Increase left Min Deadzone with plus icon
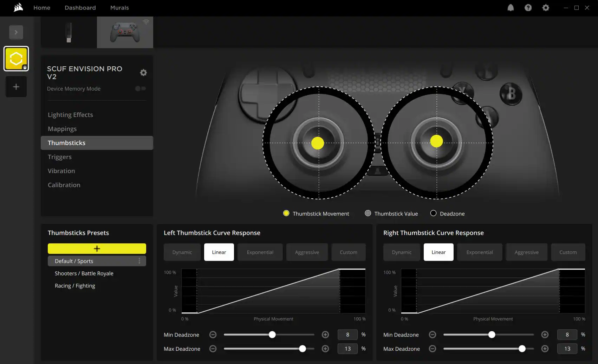Viewport: 598px width, 364px height. (325, 335)
